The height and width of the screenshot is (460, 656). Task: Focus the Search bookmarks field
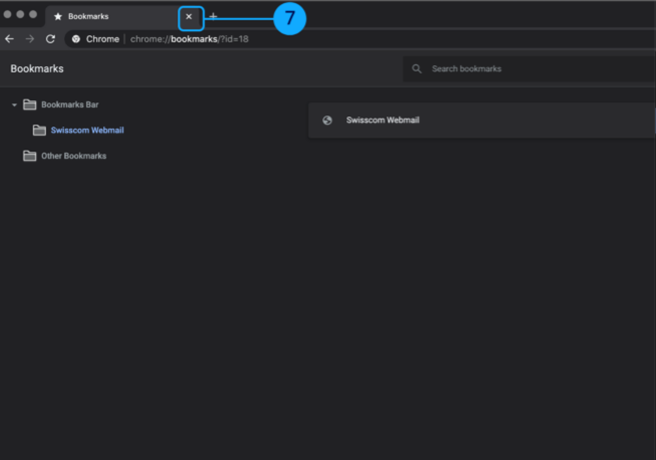[529, 69]
